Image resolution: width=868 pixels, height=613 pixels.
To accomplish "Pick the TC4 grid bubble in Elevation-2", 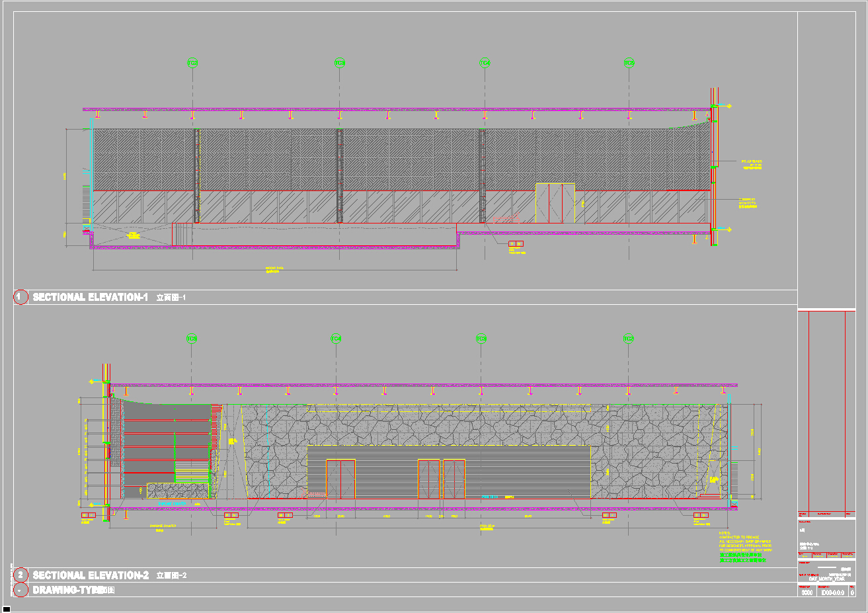I will (x=336, y=339).
